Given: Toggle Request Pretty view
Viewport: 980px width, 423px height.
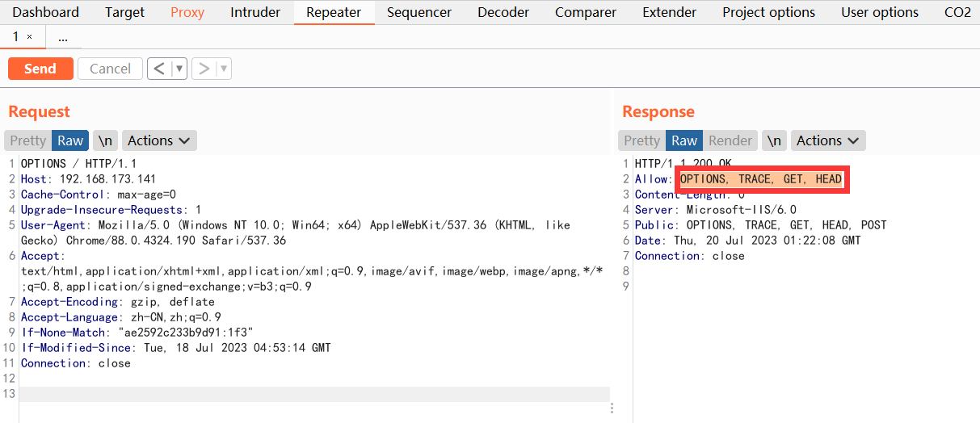Looking at the screenshot, I should coord(28,140).
